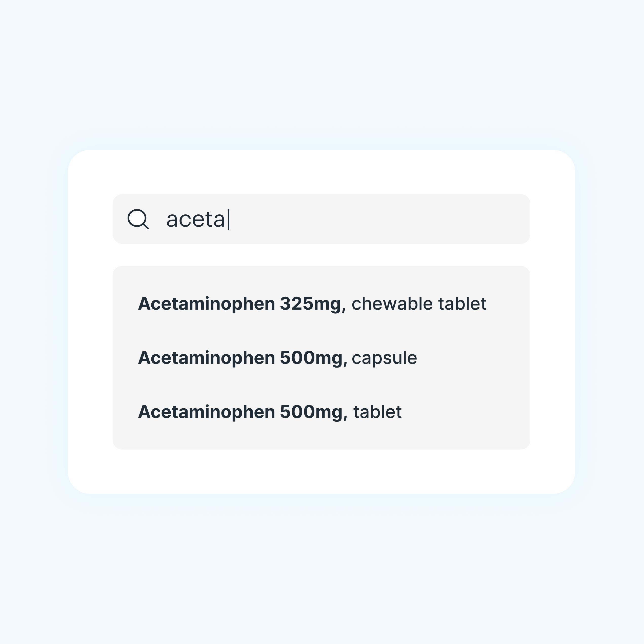Click "Acetaminophen" in the capsule suggestion
Viewport: 644px width, 644px height.
(207, 358)
